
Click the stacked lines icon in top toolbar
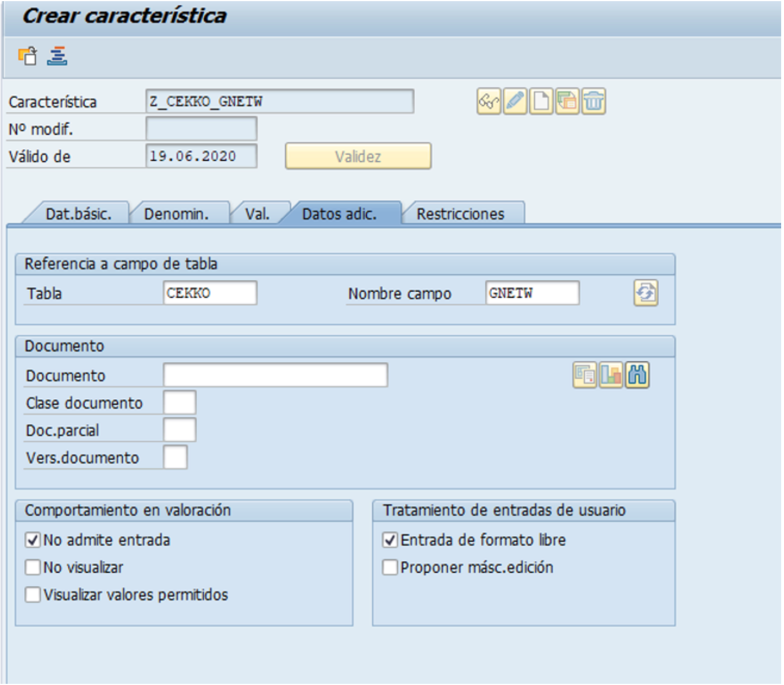pos(57,56)
